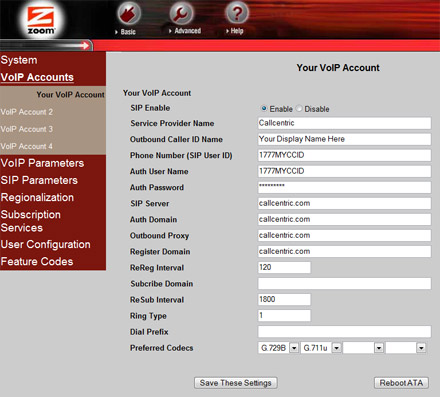Focus the Auth Password field
The image size is (440, 397).
tap(344, 187)
